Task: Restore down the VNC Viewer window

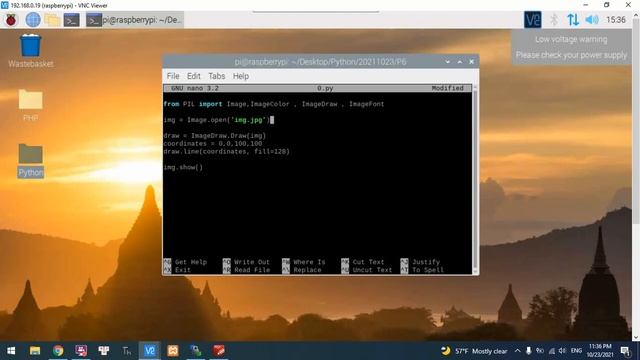Action: [607, 5]
